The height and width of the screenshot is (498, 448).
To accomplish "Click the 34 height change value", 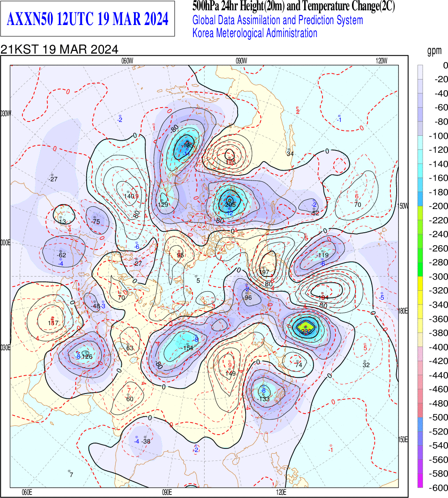I will pos(290,154).
